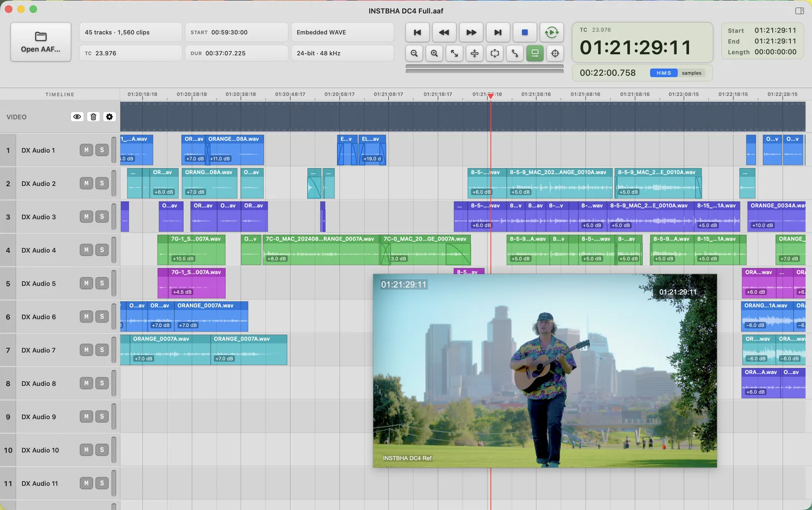
Task: Toggle the green loop playback button
Action: coord(552,33)
